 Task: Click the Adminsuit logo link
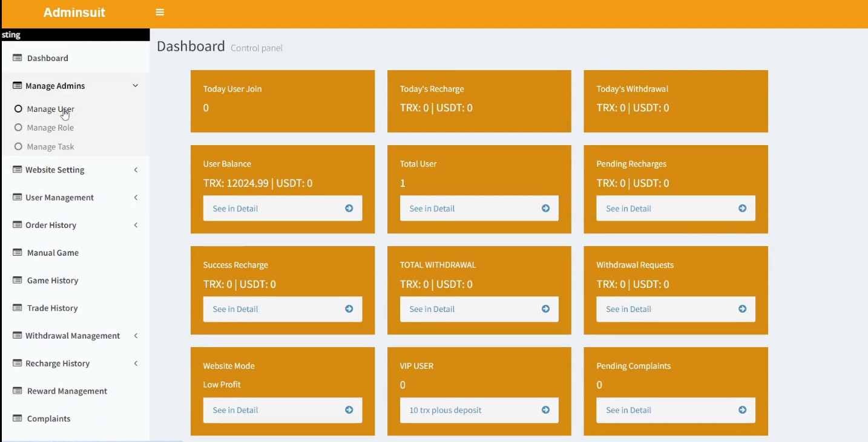coord(74,13)
